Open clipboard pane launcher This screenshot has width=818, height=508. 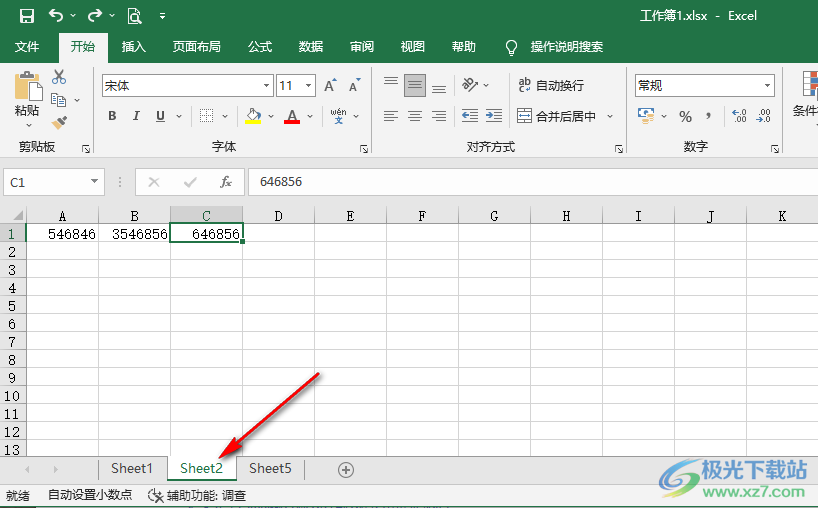click(86, 149)
